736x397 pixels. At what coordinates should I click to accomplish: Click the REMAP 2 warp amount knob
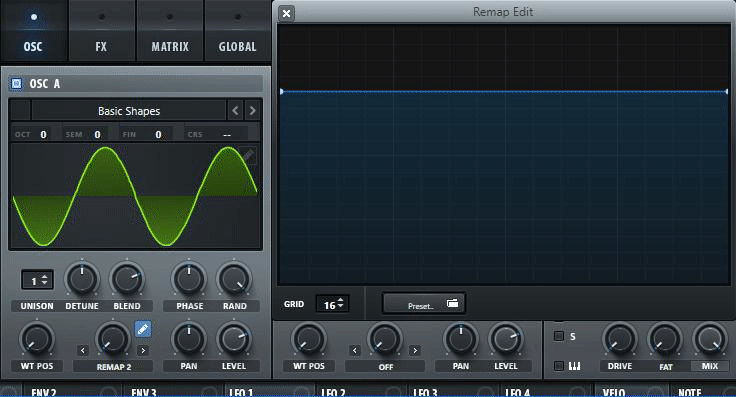click(113, 339)
